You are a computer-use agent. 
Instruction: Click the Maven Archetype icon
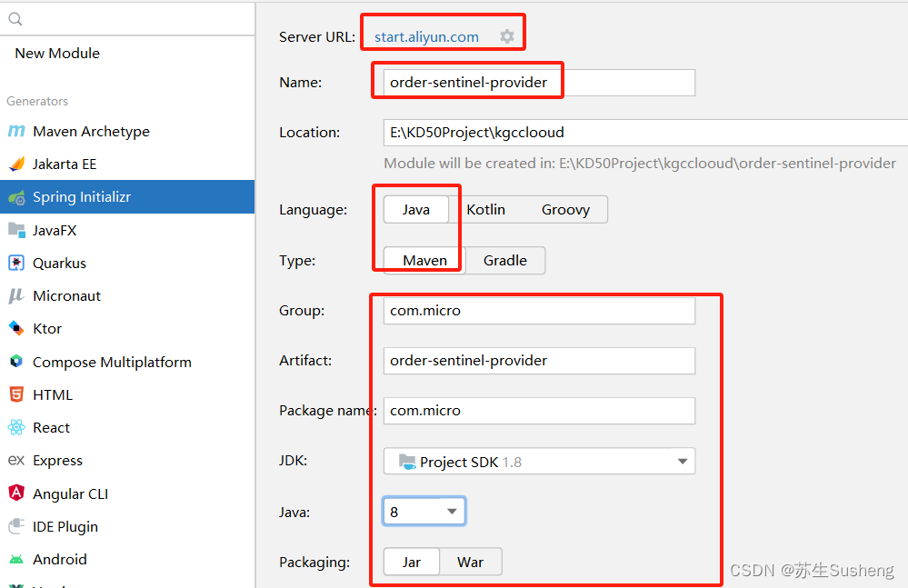point(16,132)
